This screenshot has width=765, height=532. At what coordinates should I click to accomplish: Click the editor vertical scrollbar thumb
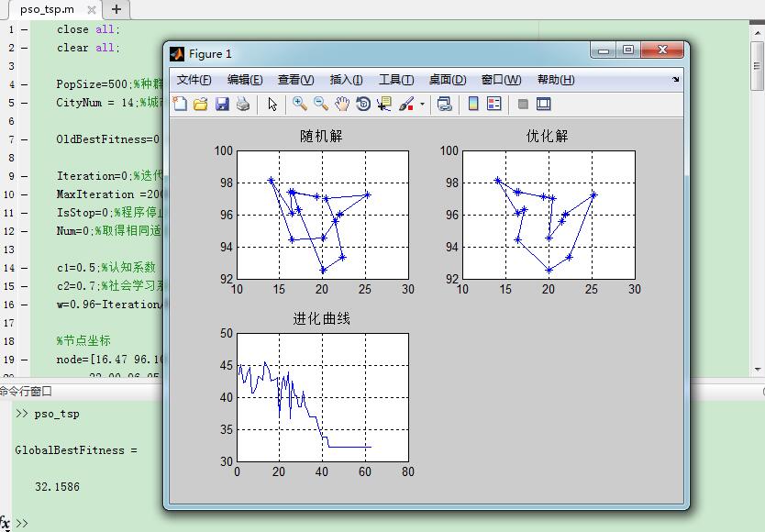click(x=757, y=66)
